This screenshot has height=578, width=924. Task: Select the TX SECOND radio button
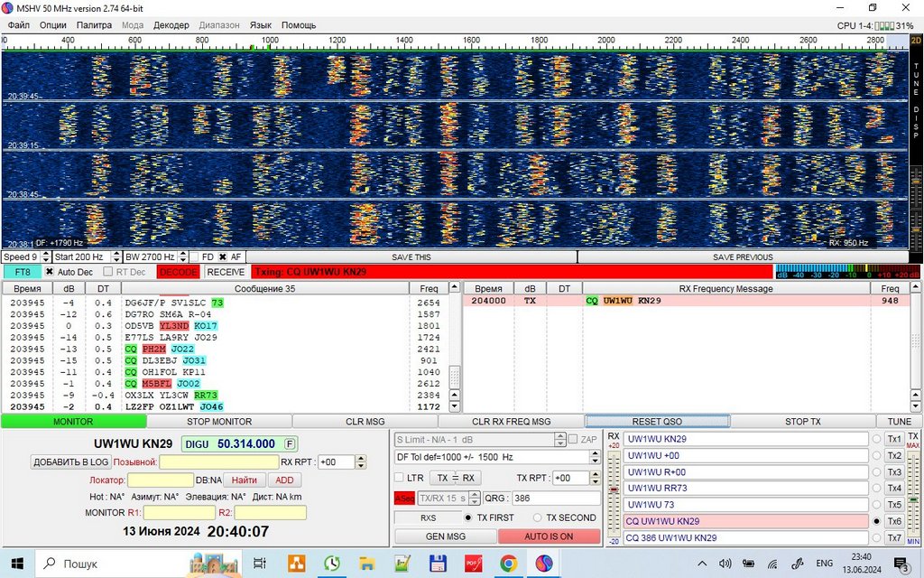pyautogui.click(x=537, y=517)
